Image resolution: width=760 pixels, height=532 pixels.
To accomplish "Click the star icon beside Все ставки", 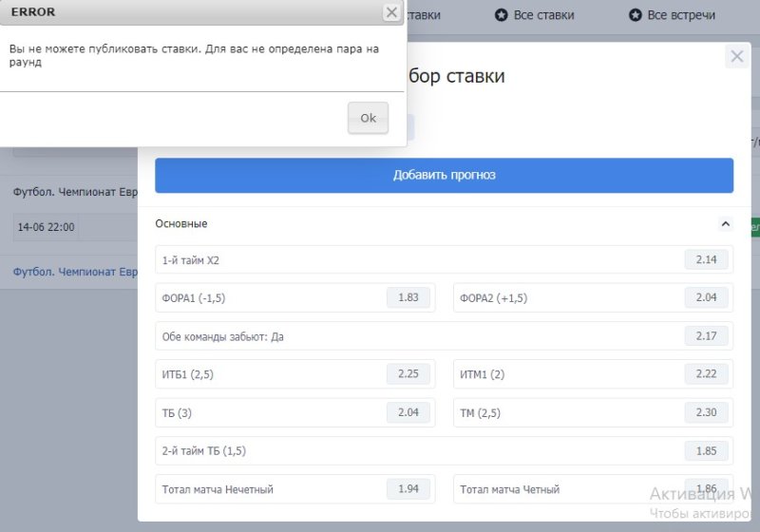I will tap(501, 15).
